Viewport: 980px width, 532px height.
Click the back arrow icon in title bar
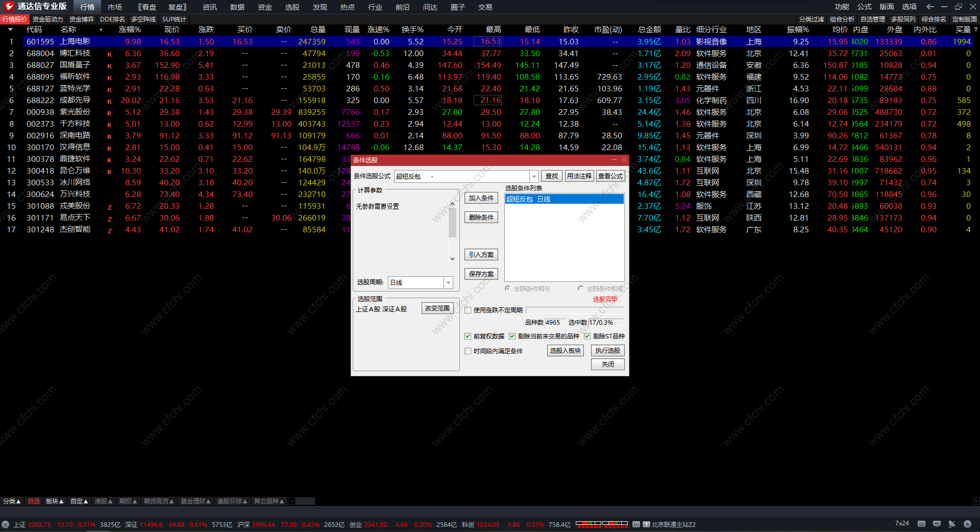(x=930, y=7)
